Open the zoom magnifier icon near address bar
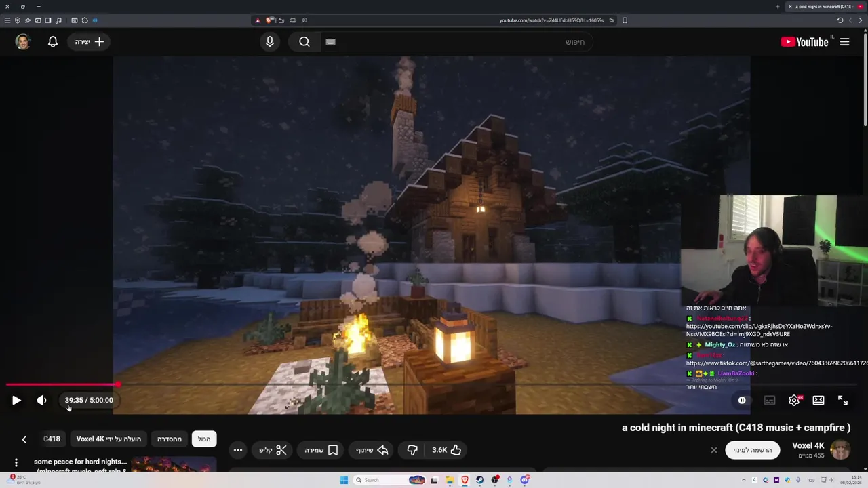 304,20
